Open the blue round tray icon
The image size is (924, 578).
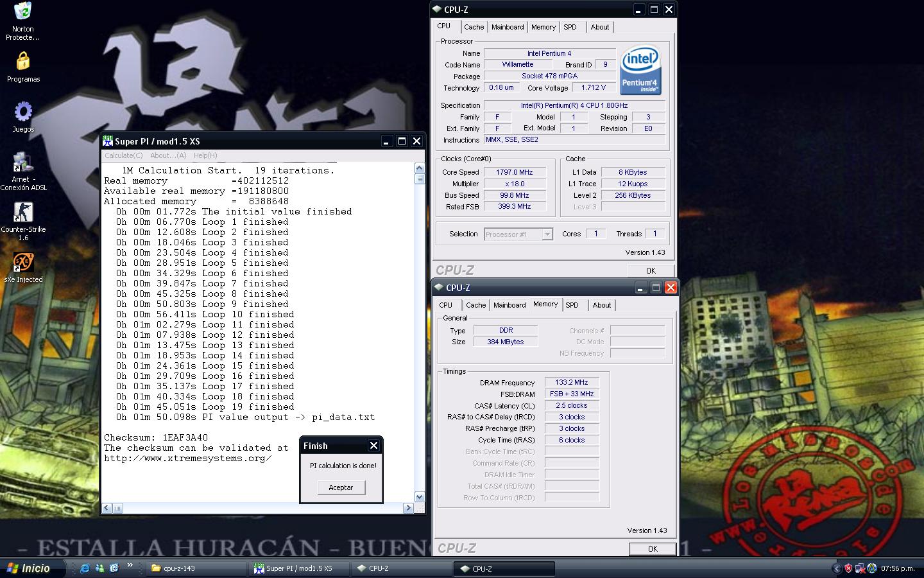click(x=871, y=568)
